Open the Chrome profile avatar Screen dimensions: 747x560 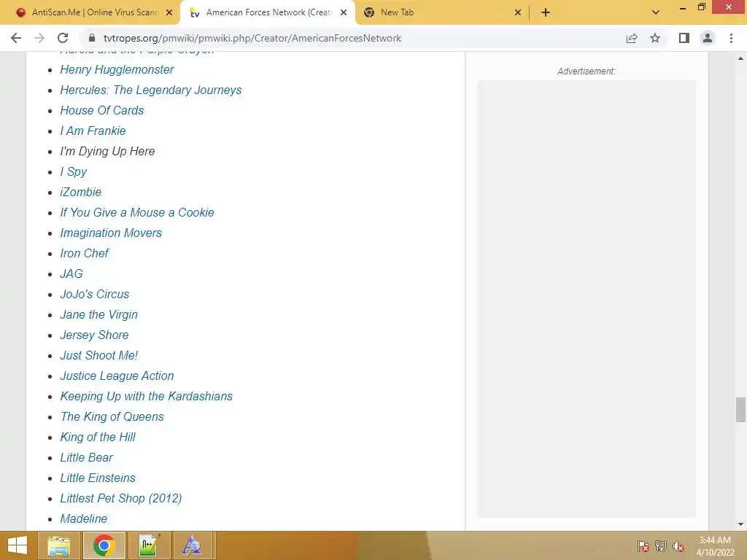(708, 38)
